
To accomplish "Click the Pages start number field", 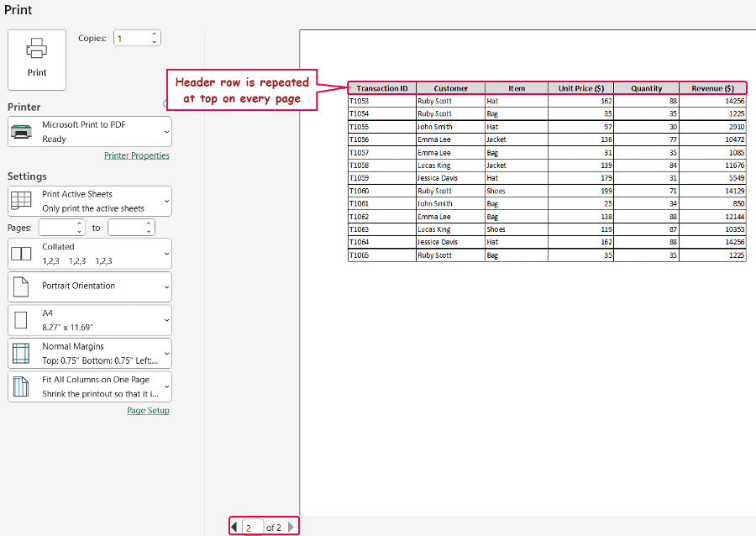I will (x=57, y=228).
